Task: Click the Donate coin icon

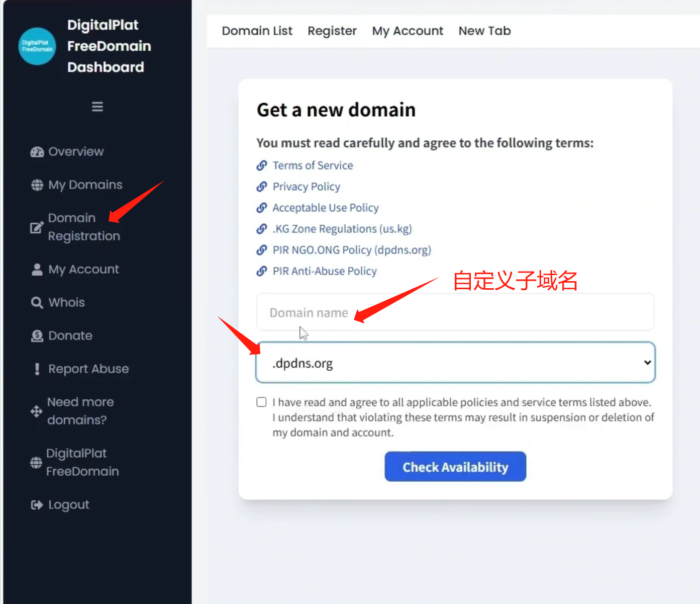Action: [x=37, y=336]
